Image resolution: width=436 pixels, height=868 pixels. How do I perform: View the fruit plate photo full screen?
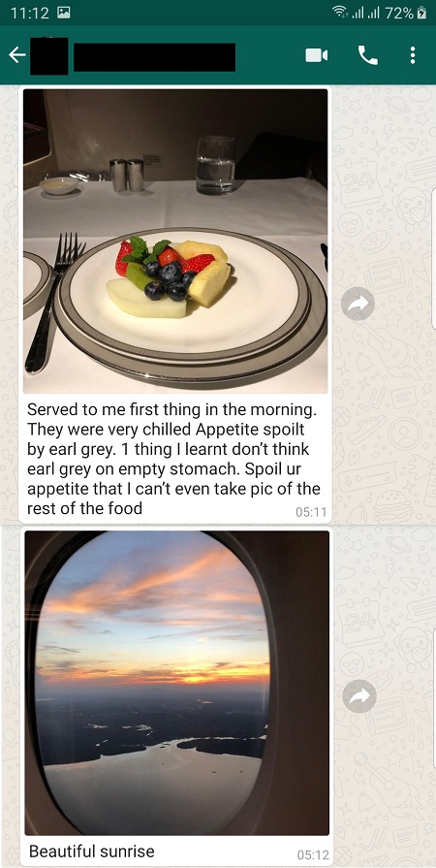point(175,241)
